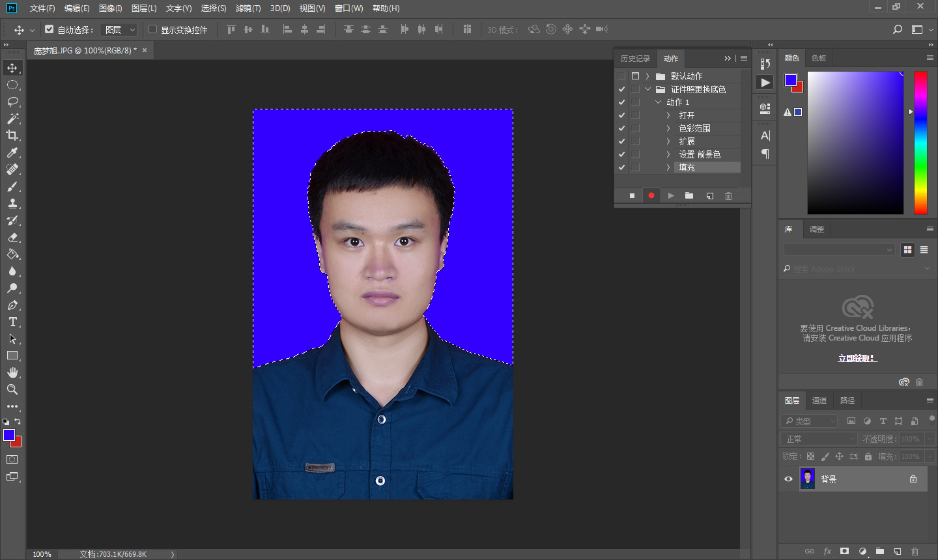Select the Magic Wand tool

pos(12,119)
